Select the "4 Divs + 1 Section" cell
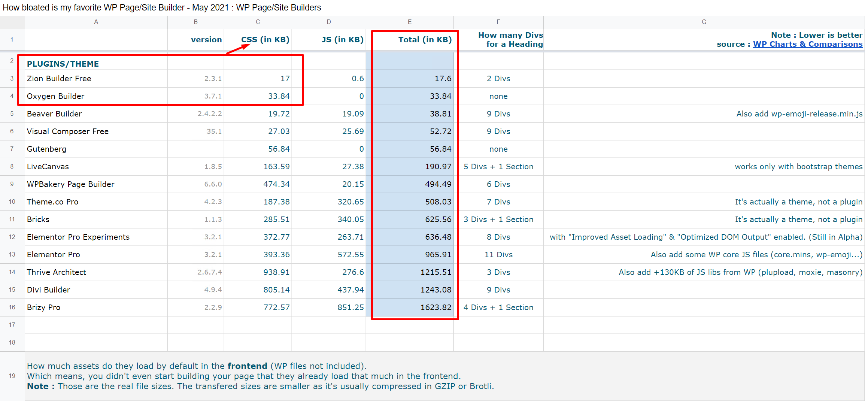Screen dimensions: 868x403 (498, 307)
